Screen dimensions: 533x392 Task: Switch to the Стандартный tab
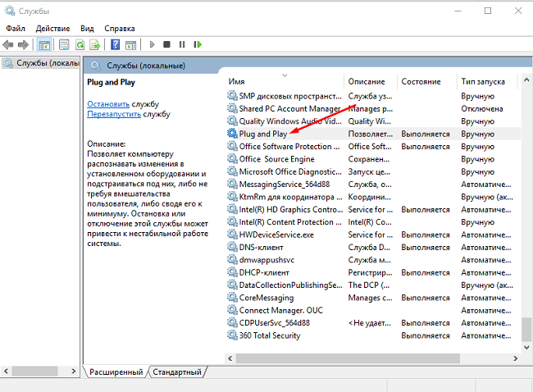[178, 372]
